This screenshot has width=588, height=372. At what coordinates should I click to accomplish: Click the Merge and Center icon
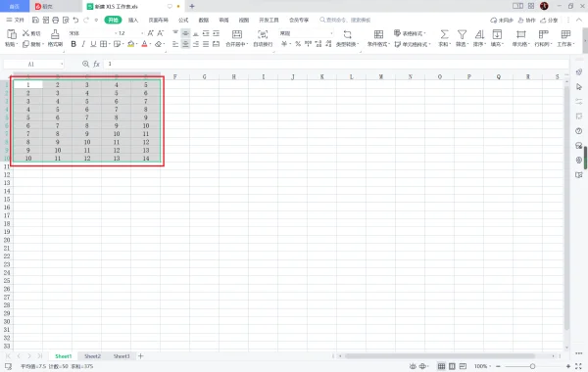[x=237, y=34]
